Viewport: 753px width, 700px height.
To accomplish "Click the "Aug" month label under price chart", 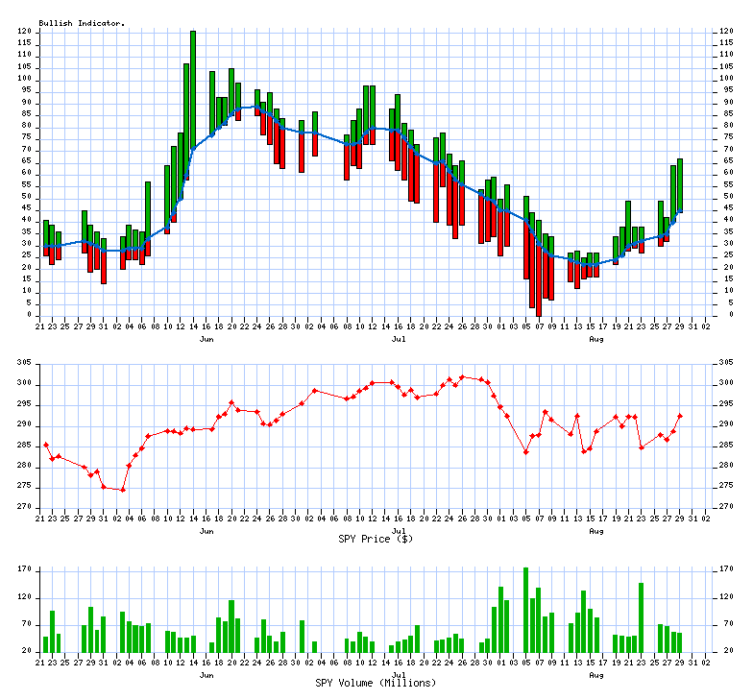I will pyautogui.click(x=596, y=531).
